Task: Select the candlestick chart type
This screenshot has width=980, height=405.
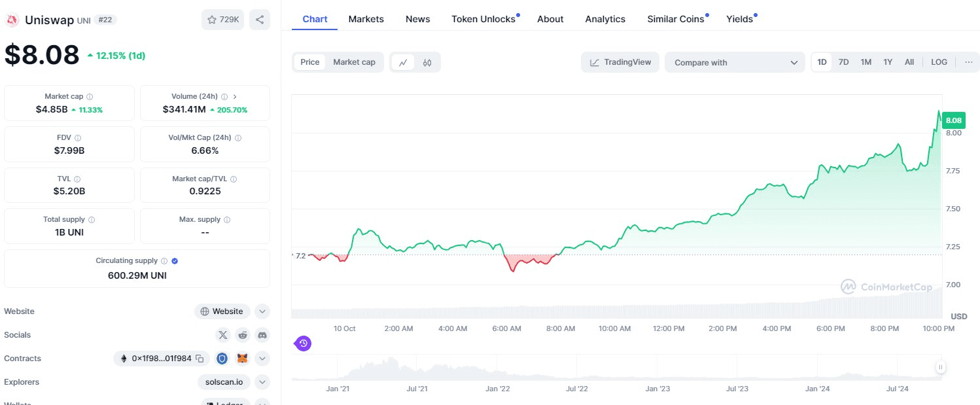Action: [427, 63]
